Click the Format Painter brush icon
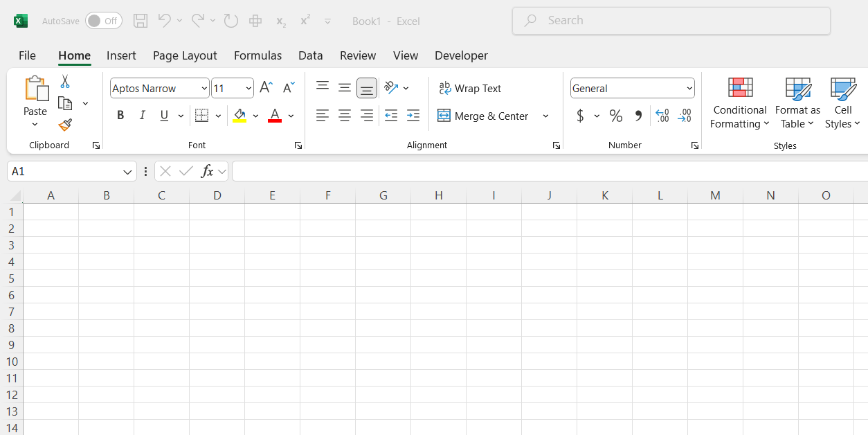This screenshot has width=868, height=435. pyautogui.click(x=65, y=125)
